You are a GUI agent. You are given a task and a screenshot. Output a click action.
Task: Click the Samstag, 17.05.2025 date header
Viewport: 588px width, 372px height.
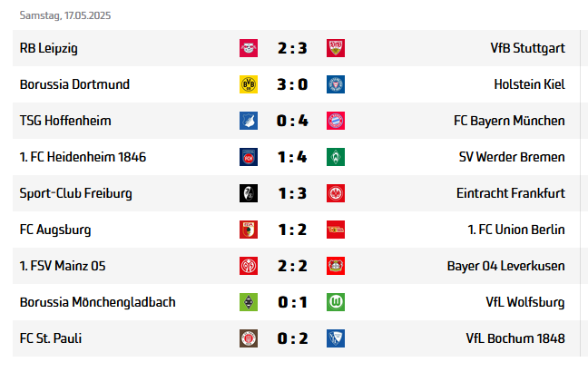pos(72,16)
